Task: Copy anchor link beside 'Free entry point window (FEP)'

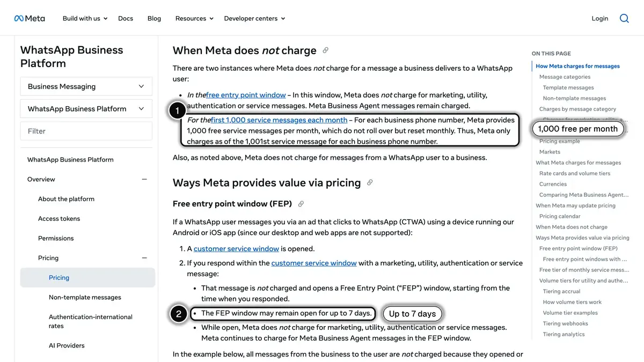Action: click(301, 204)
